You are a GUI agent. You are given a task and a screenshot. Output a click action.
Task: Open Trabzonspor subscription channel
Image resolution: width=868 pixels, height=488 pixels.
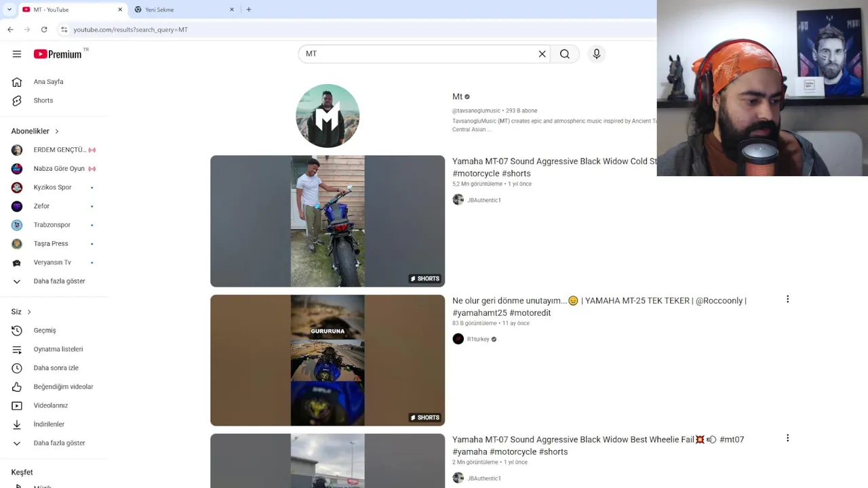[54, 225]
